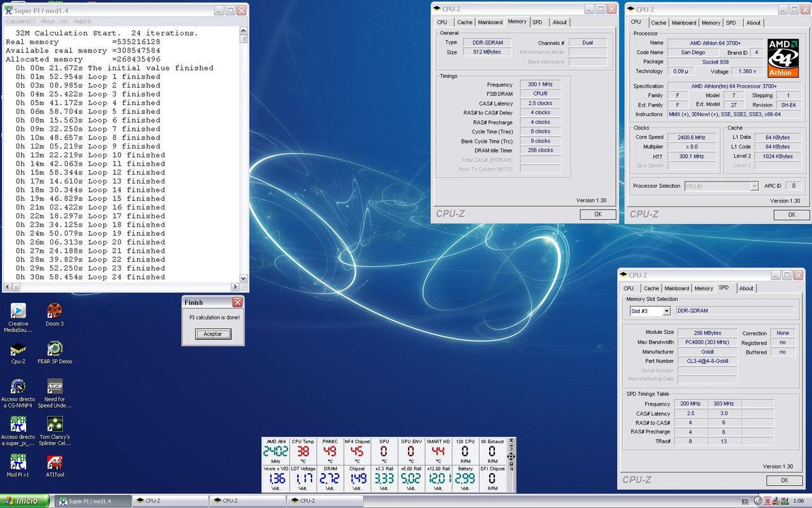This screenshot has width=812, height=508.
Task: Activate Super PI / mod1.4 in the taskbar
Action: click(x=93, y=501)
